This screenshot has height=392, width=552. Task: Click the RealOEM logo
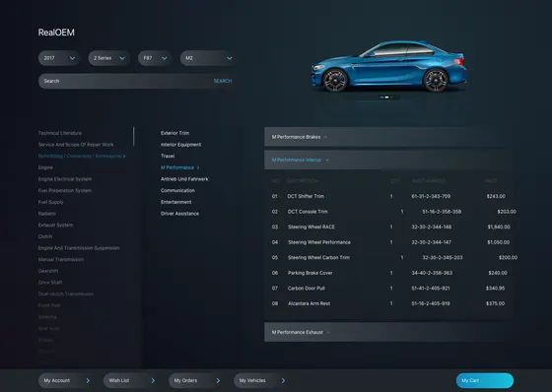click(56, 33)
